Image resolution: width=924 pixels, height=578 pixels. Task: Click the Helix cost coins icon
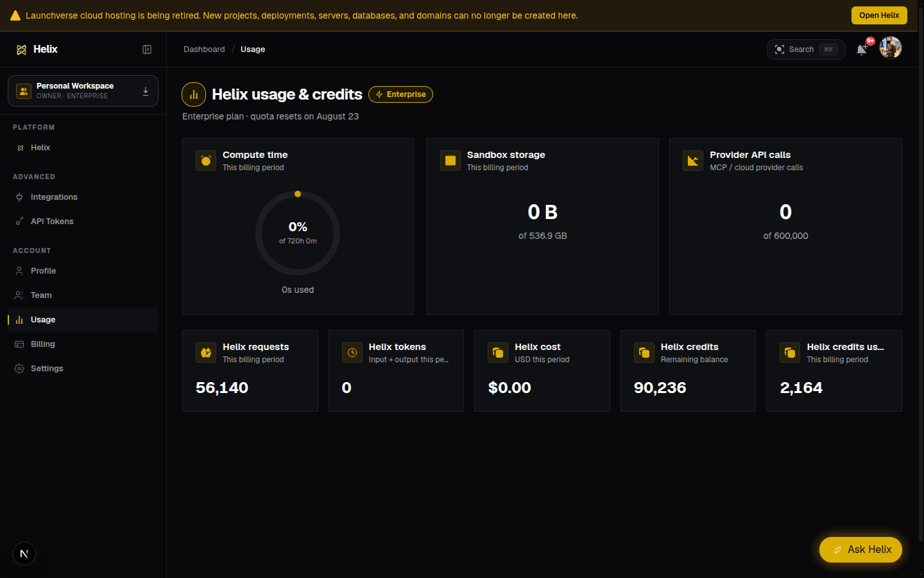coord(498,353)
